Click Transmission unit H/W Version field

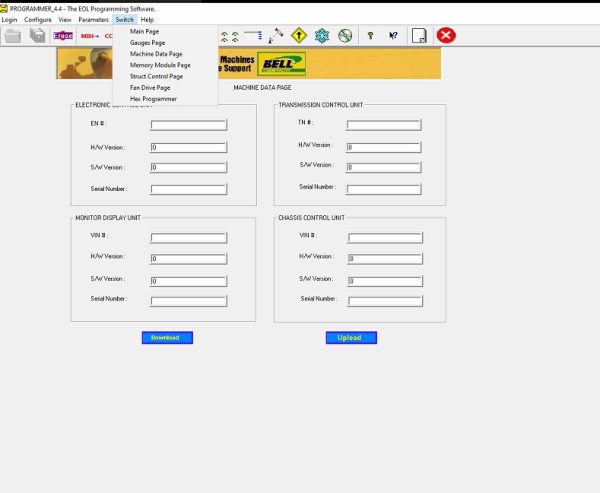tap(383, 147)
